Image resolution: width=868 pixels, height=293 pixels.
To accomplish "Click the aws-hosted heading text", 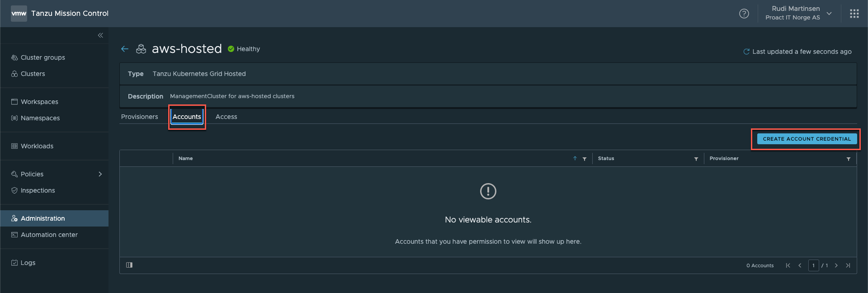I will point(187,49).
